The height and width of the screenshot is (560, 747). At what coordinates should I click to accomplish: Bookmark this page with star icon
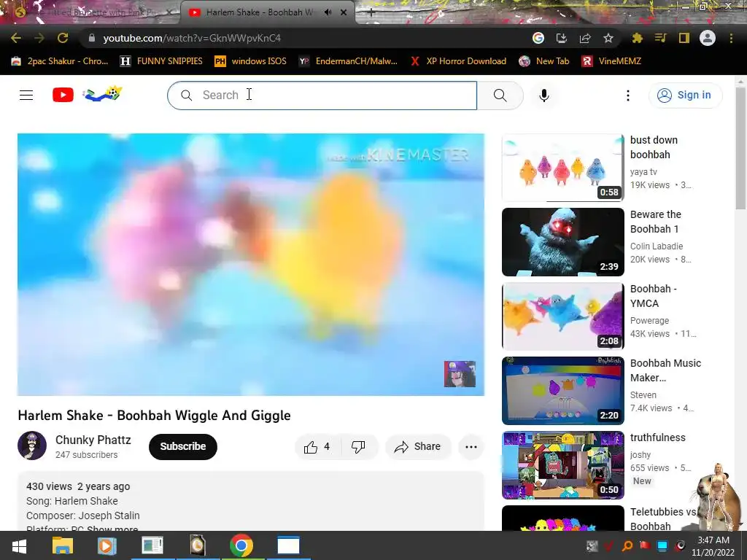coord(608,38)
